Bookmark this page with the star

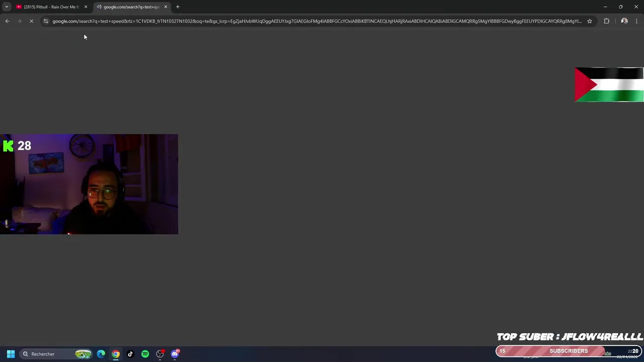click(590, 21)
